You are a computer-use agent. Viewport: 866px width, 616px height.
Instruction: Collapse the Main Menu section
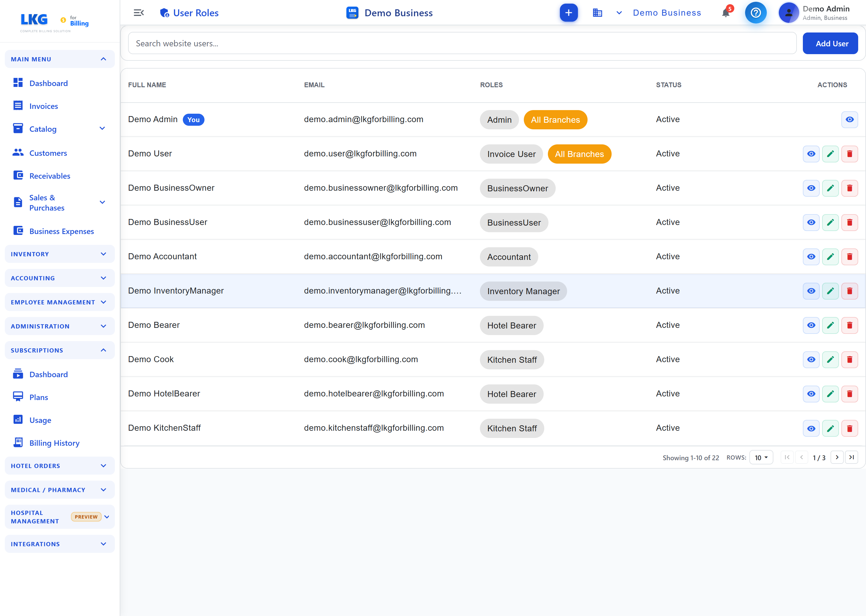60,59
